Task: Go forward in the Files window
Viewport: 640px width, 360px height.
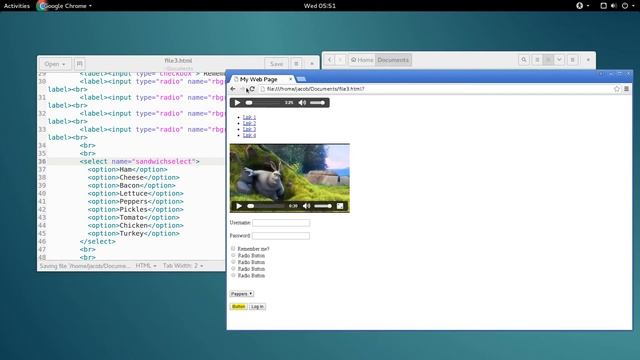Action: pos(340,60)
